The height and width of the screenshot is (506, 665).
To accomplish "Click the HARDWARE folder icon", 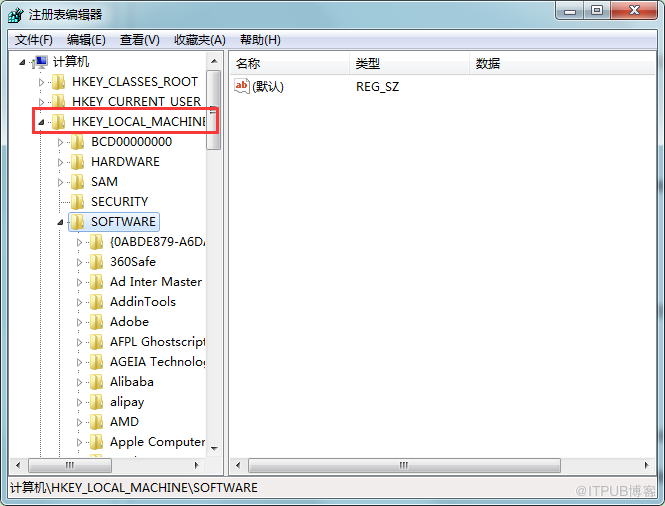I will (x=77, y=162).
